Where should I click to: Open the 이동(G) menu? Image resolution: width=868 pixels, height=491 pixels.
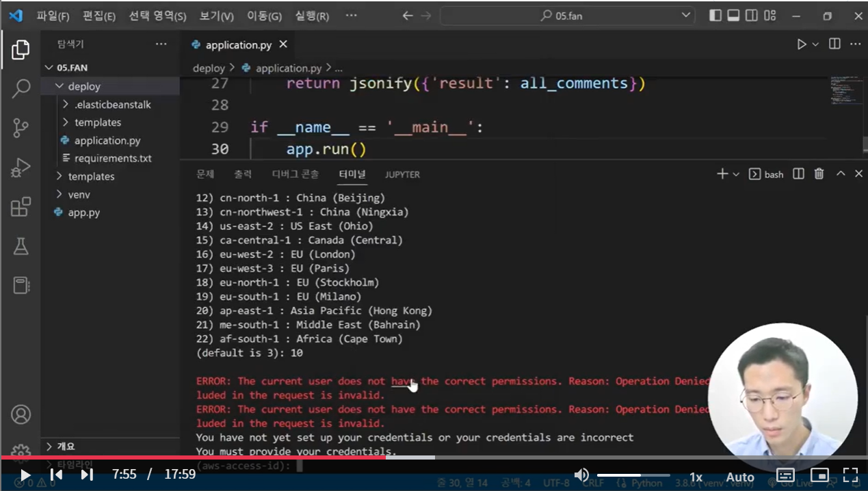point(264,16)
